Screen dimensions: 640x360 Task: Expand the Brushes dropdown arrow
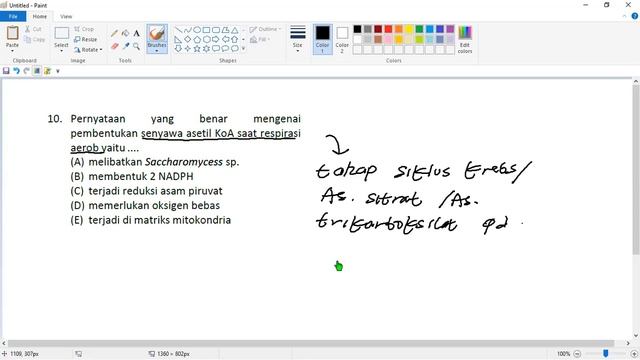click(x=157, y=51)
